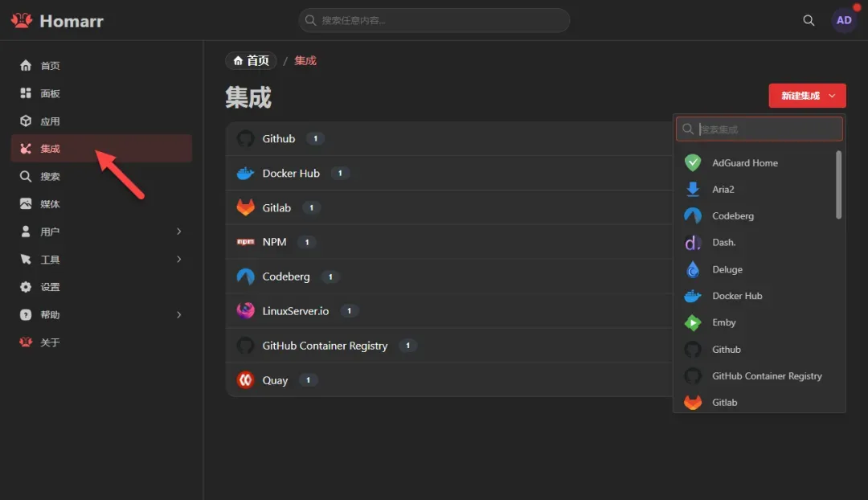Open the 新建集成 dropdown button

807,96
